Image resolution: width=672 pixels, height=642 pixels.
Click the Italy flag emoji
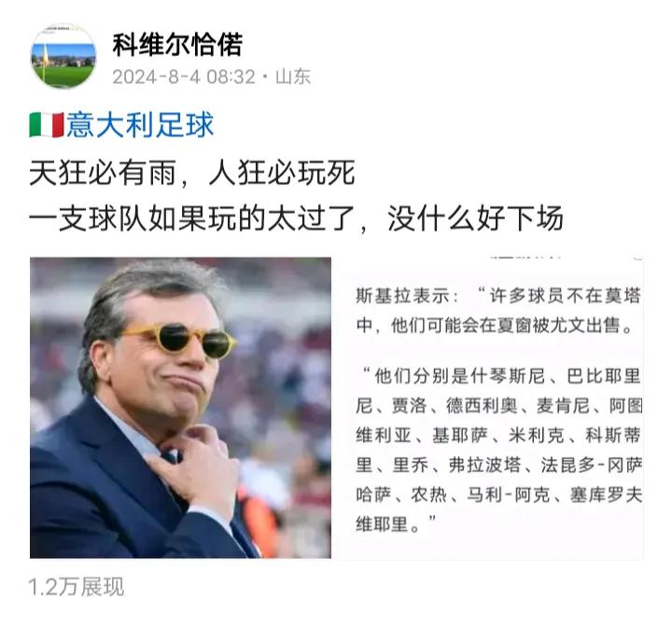click(x=47, y=125)
